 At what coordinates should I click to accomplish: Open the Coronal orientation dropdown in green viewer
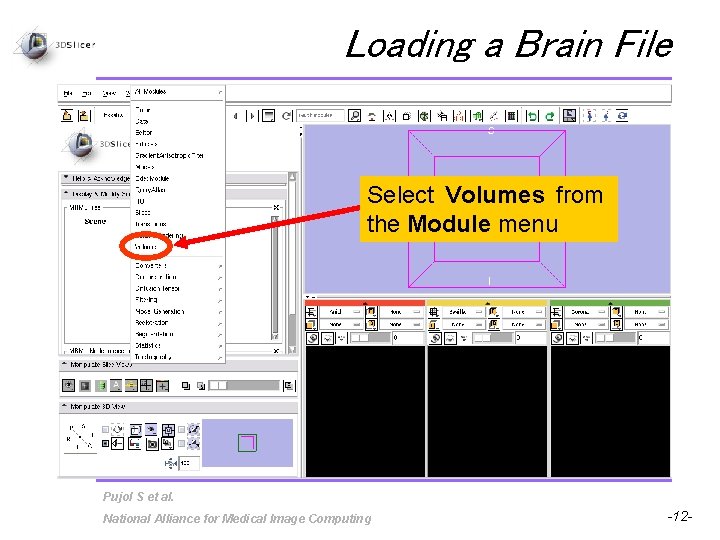tap(585, 312)
